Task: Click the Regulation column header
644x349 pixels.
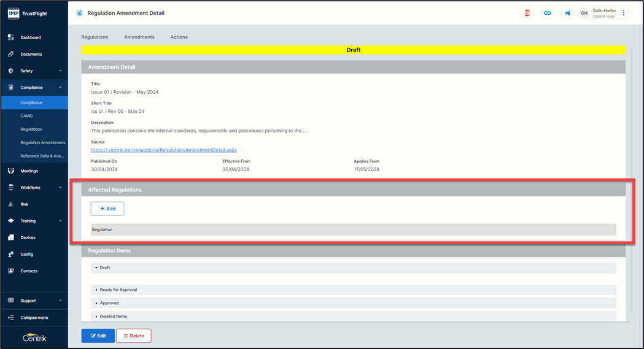Action: (353, 229)
